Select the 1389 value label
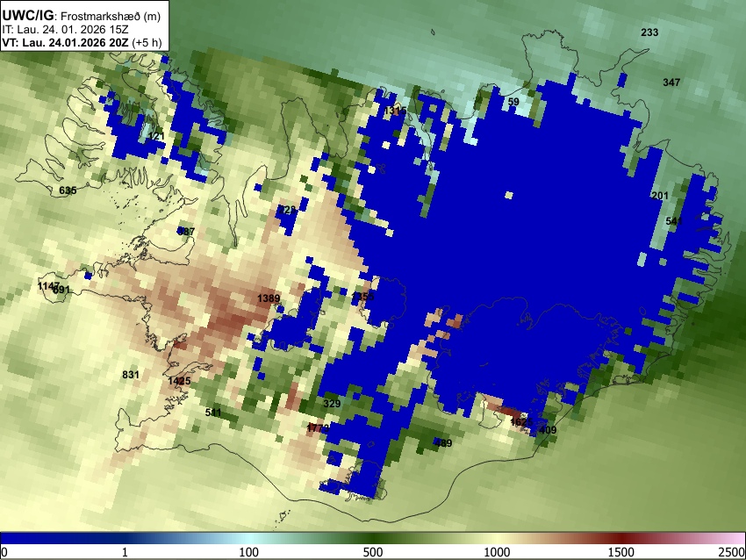The image size is (746, 560). [x=269, y=298]
